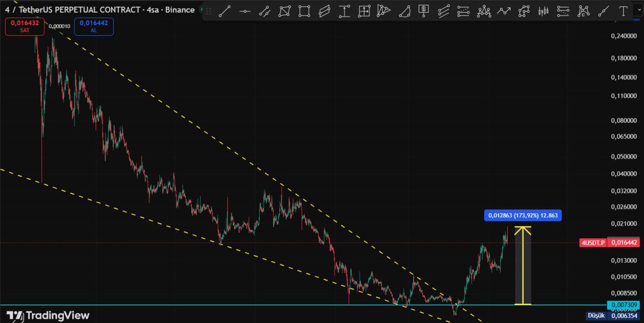The height and width of the screenshot is (323, 644).
Task: Select the horizontal Fibonacci levels tool
Action: pos(463,11)
